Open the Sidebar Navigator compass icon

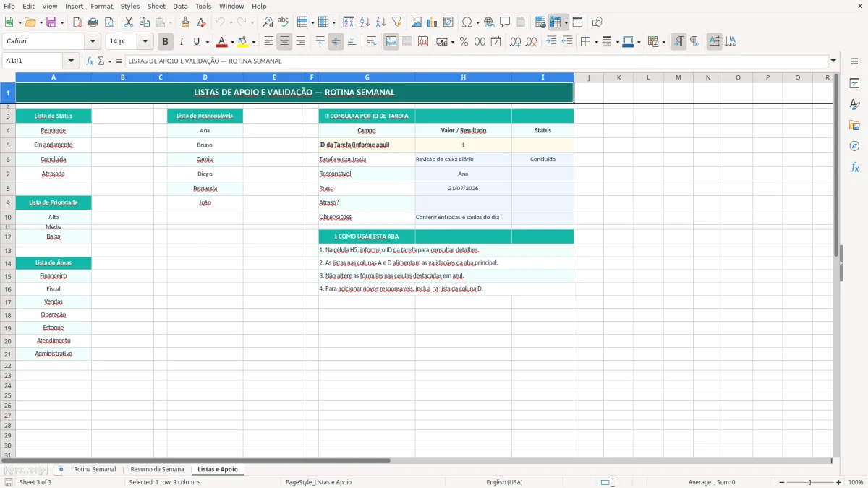[854, 146]
